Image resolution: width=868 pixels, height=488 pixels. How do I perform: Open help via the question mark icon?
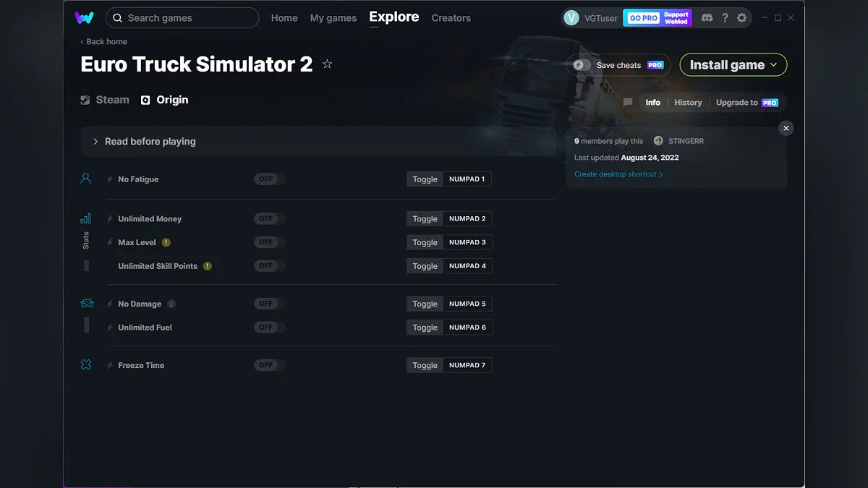725,17
